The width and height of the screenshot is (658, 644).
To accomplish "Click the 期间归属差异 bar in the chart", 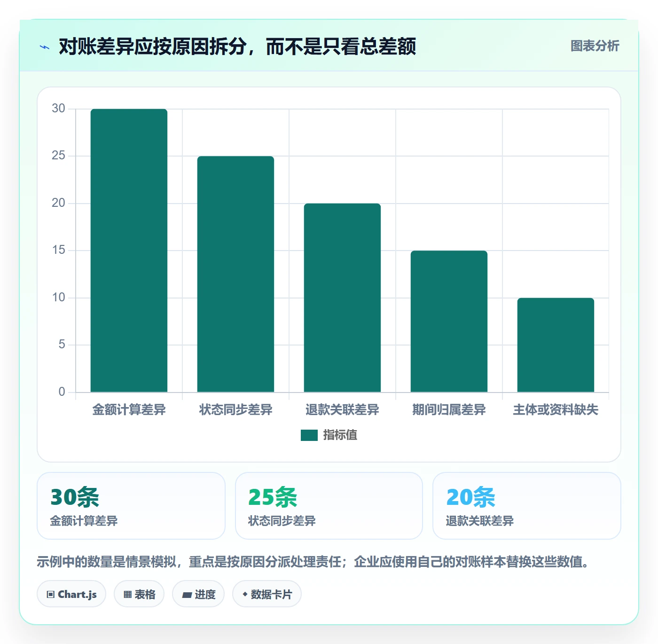I will point(449,322).
